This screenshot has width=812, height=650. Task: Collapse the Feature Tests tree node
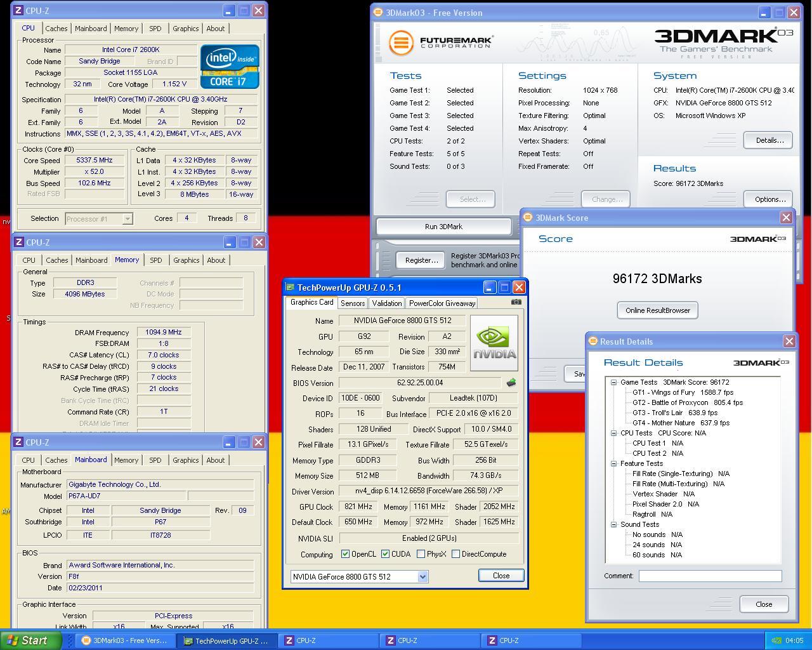pos(614,463)
